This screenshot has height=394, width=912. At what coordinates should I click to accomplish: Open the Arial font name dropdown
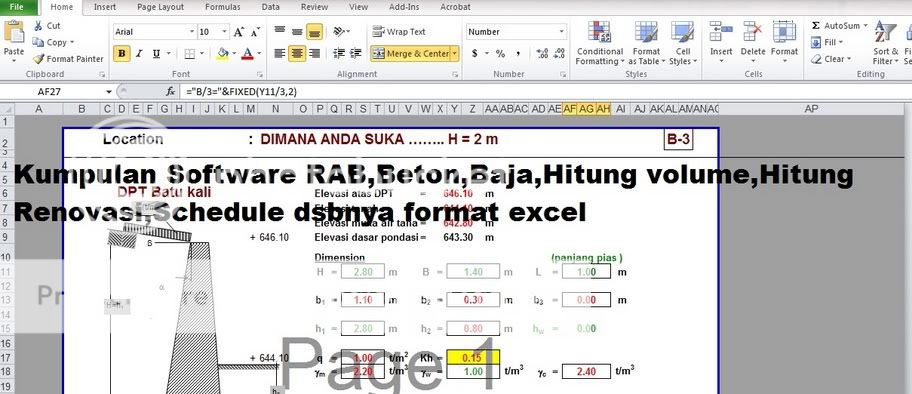[192, 32]
